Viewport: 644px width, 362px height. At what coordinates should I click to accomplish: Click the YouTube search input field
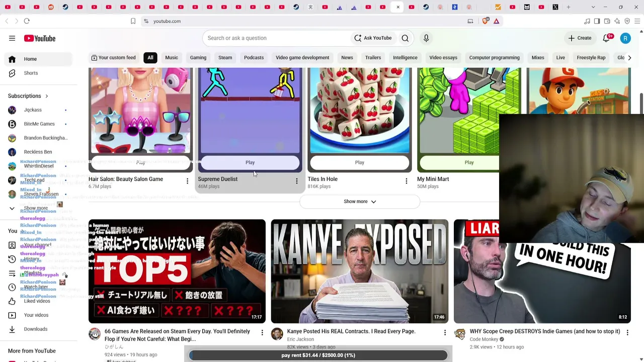pyautogui.click(x=276, y=38)
